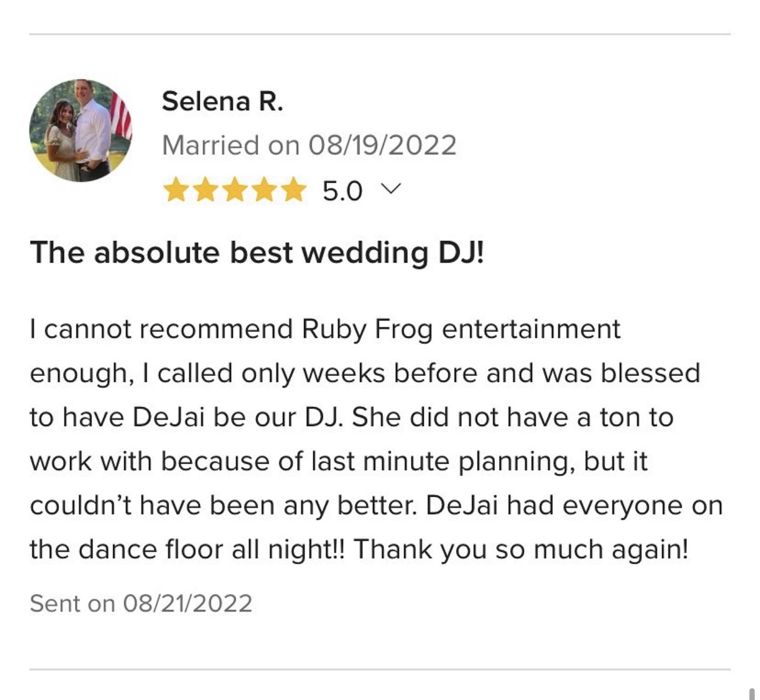Click "Thank you so much again!" sentence
Image resolution: width=760 pixels, height=700 pixels.
point(520,550)
